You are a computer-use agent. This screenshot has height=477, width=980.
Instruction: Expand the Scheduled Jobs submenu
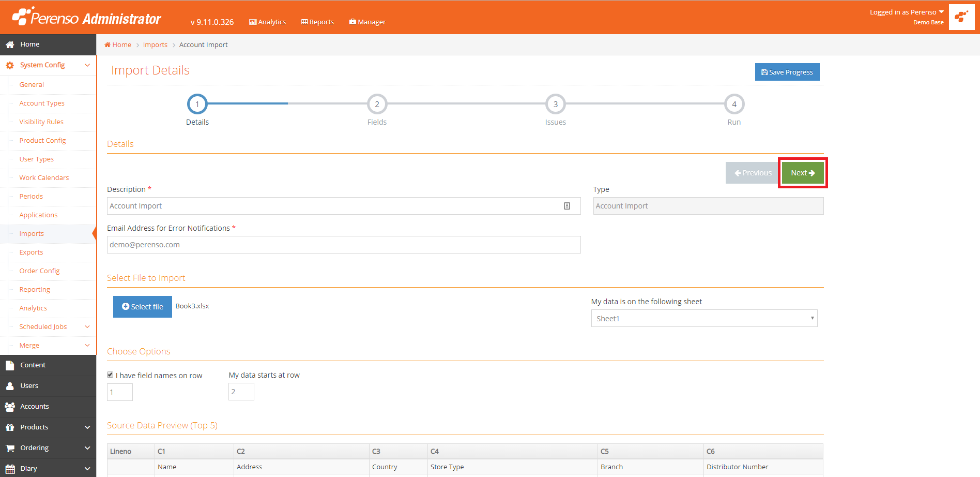[x=48, y=327]
